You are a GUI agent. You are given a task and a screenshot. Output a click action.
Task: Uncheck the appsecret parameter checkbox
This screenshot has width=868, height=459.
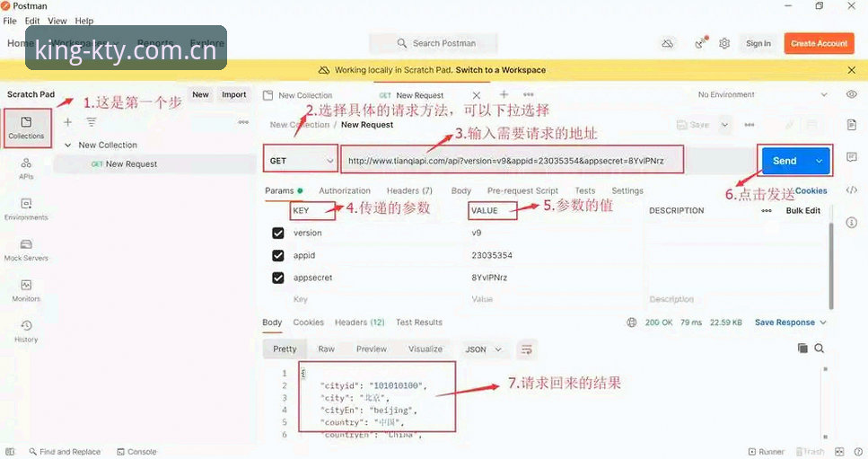click(x=278, y=278)
